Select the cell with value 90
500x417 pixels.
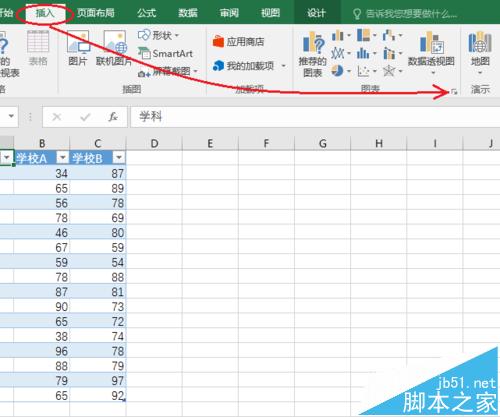tap(42, 307)
